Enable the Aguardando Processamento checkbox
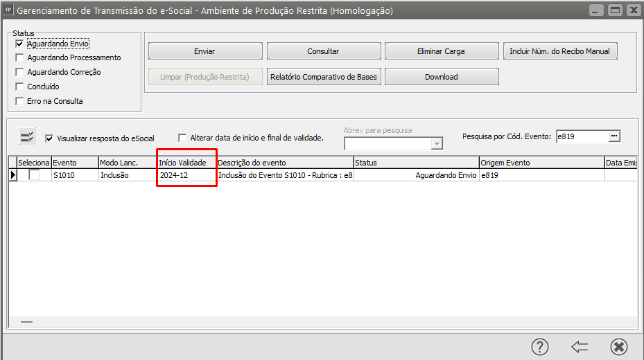 (19, 58)
